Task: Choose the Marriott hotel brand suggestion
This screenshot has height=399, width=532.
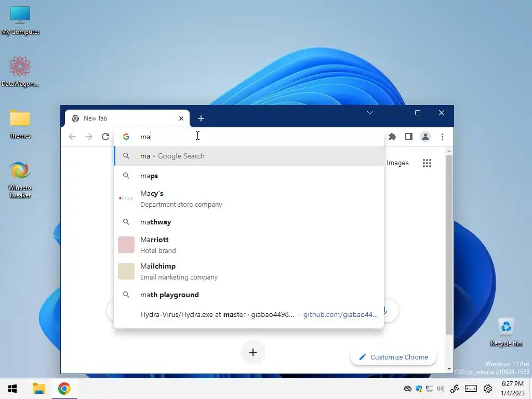Action: click(249, 245)
